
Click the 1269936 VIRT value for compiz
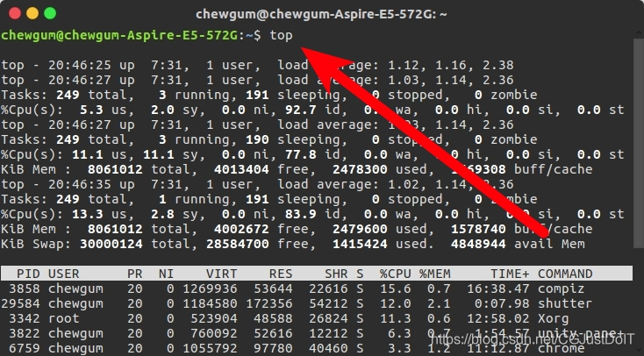210,288
